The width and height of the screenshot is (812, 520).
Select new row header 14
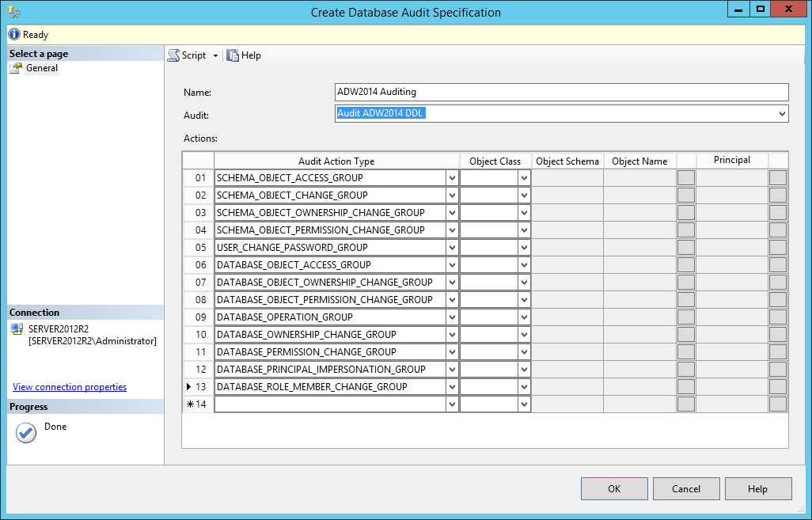coord(199,404)
